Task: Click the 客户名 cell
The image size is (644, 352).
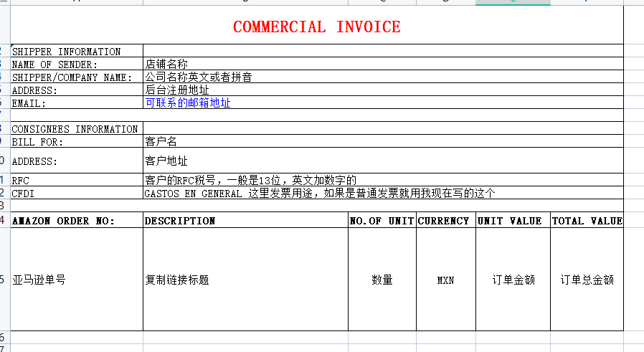Action: 383,141
